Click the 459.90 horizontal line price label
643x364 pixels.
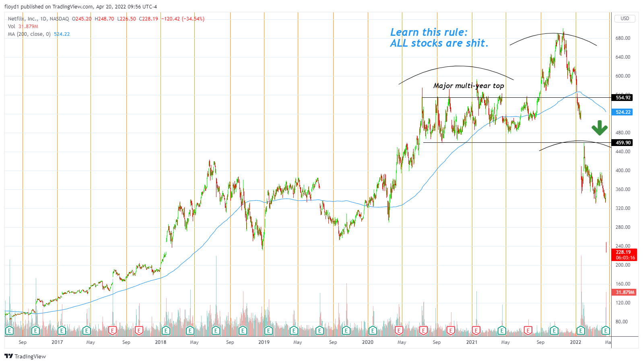622,143
